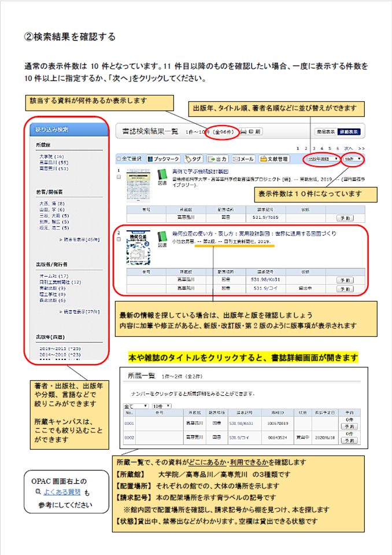392x555 pixels.
Task: Click the メール envelope button
Action: pos(243,159)
